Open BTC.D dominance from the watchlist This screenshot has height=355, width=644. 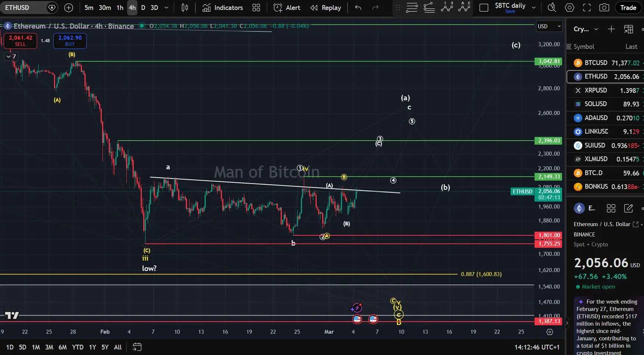click(605, 173)
